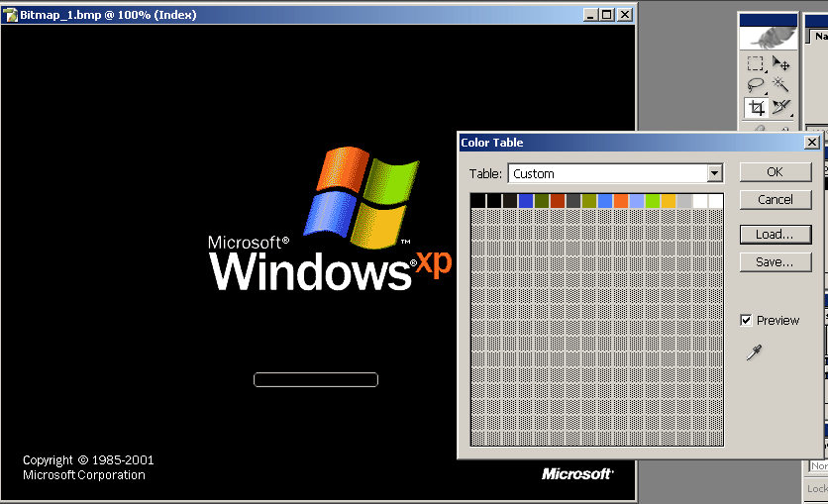Select the Crop tool
Viewport: 828px width, 504px height.
coord(756,108)
